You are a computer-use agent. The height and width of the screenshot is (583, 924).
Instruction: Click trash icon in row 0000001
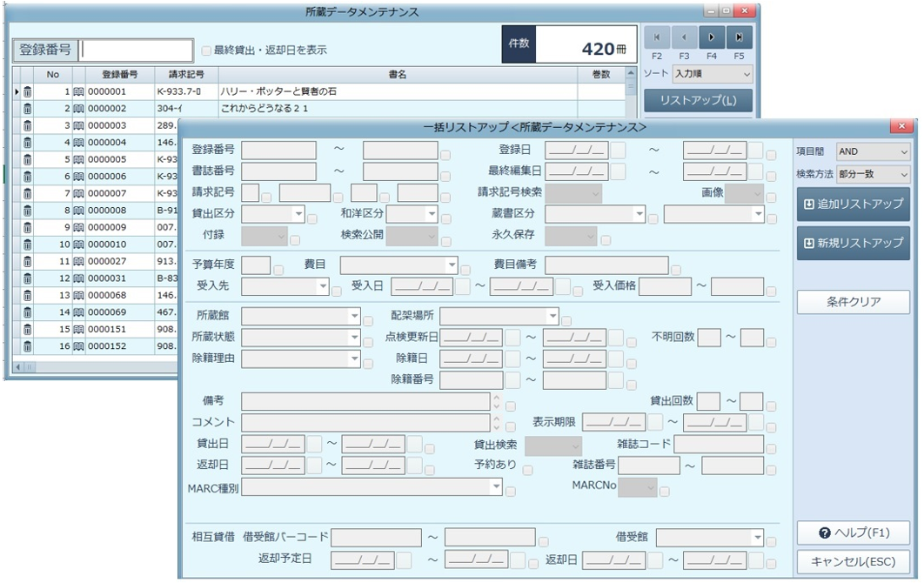tap(27, 91)
